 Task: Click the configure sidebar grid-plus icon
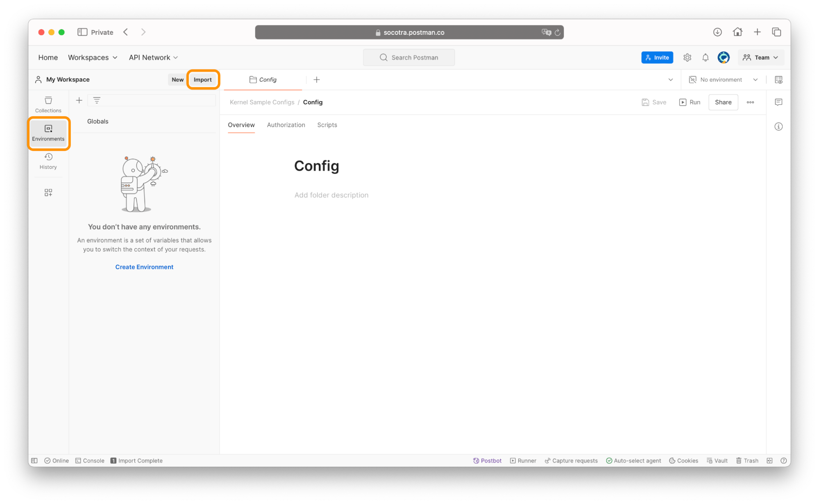tap(48, 192)
